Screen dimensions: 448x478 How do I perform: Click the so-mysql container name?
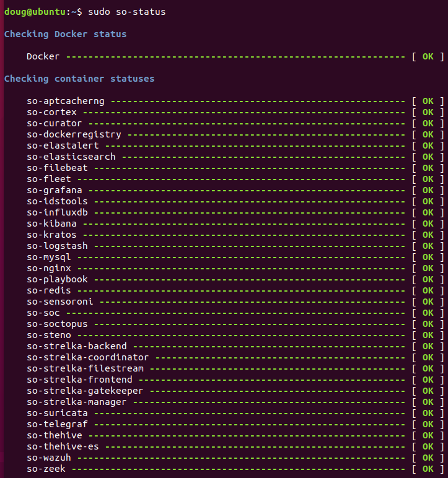click(49, 258)
